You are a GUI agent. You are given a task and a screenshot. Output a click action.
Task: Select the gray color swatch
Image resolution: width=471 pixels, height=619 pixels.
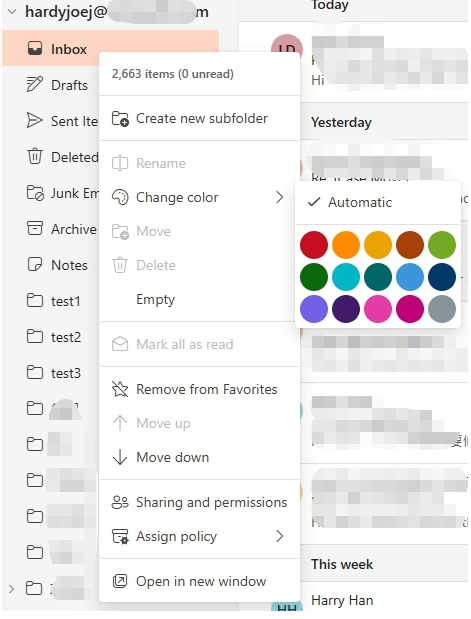tap(442, 309)
